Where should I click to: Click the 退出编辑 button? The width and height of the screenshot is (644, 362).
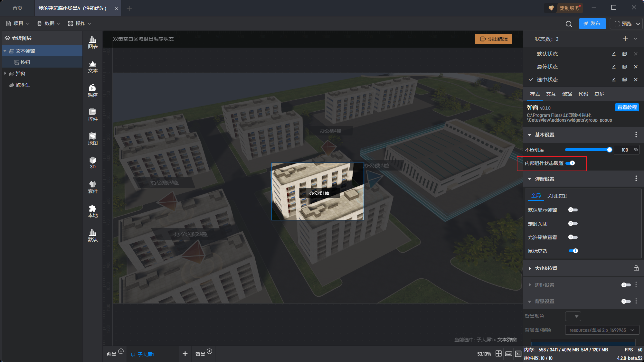494,39
